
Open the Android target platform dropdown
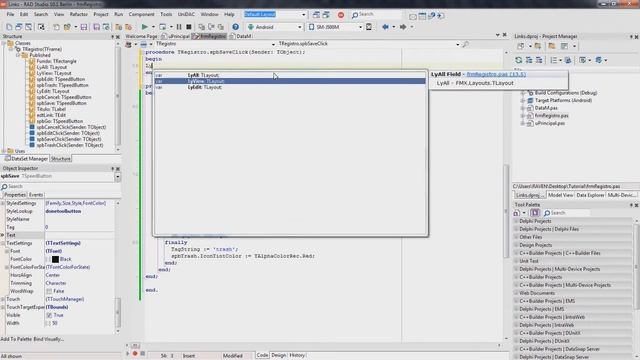click(300, 27)
